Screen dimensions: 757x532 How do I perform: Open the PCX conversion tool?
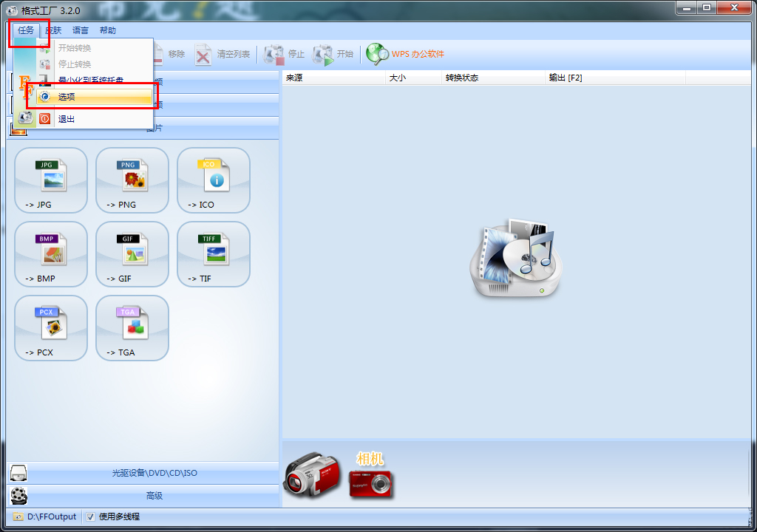click(51, 327)
